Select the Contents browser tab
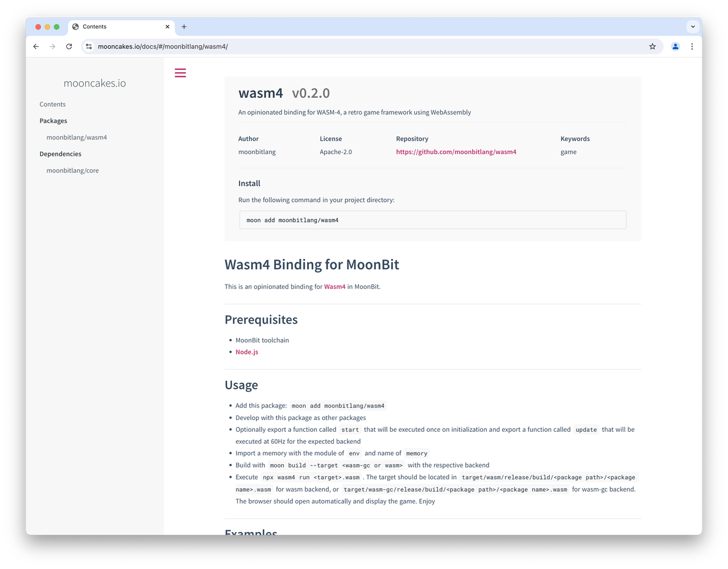The height and width of the screenshot is (569, 728). 122,27
